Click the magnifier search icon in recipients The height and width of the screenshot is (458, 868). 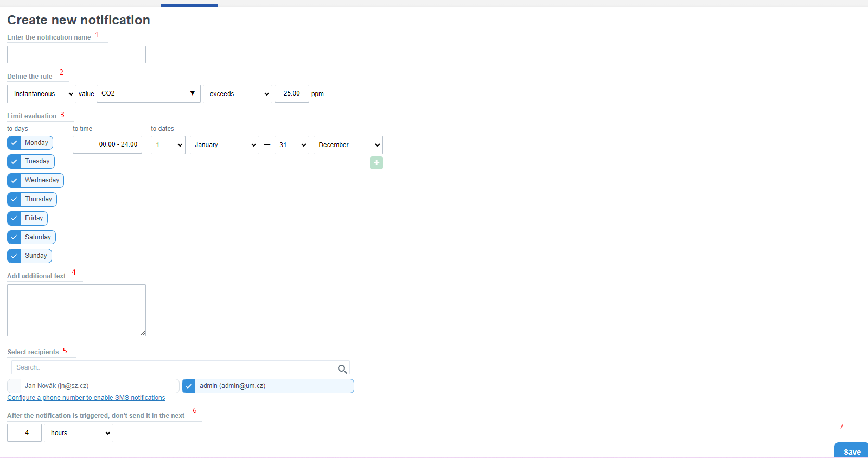(x=342, y=369)
